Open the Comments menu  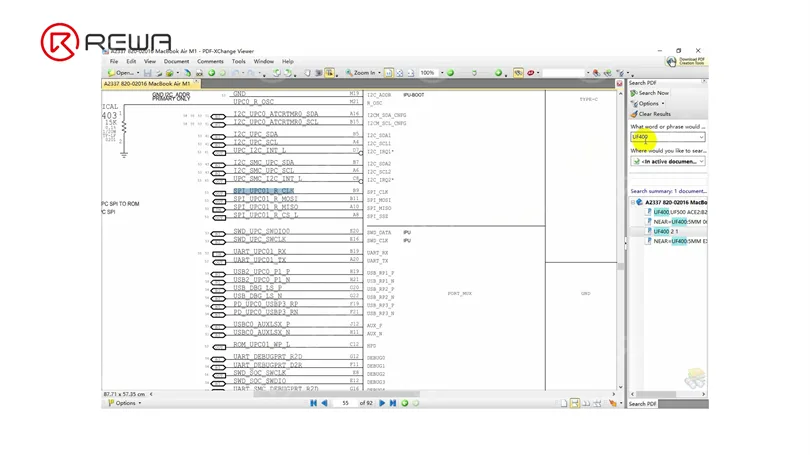[210, 61]
